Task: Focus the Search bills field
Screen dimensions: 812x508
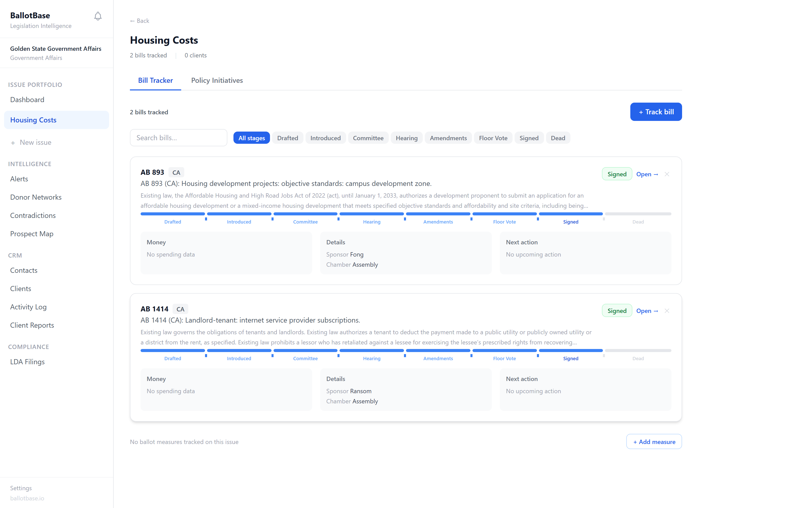Action: pos(178,138)
